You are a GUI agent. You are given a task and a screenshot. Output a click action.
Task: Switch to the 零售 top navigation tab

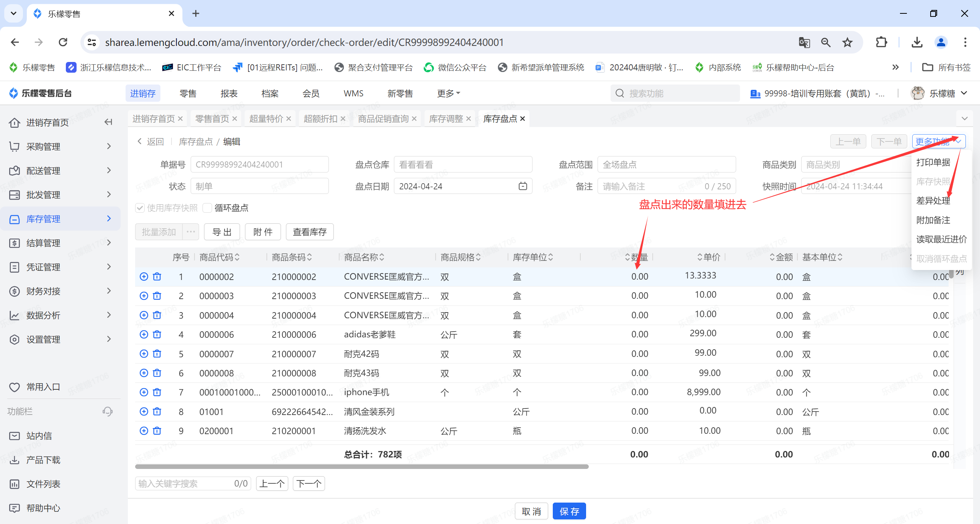[x=188, y=93]
